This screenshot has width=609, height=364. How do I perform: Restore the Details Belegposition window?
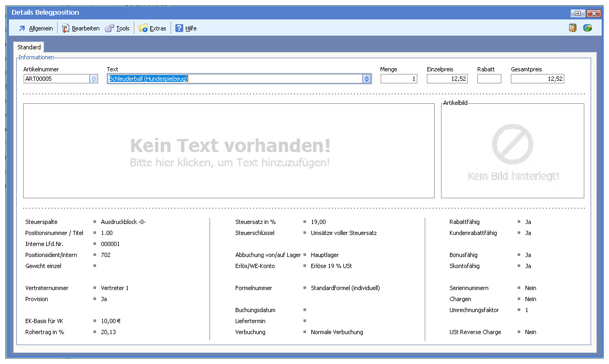pos(578,13)
